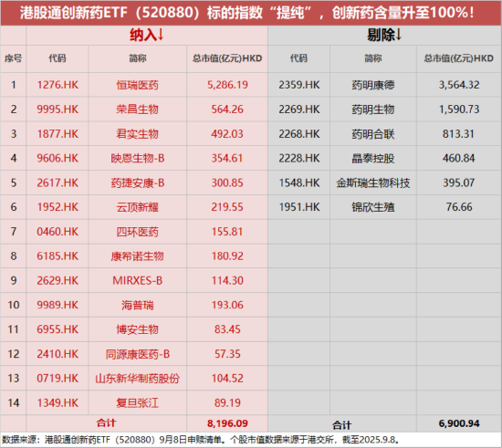The height and width of the screenshot is (448, 502).
Task: Click the 荣昌生物 cell
Action: [x=137, y=109]
